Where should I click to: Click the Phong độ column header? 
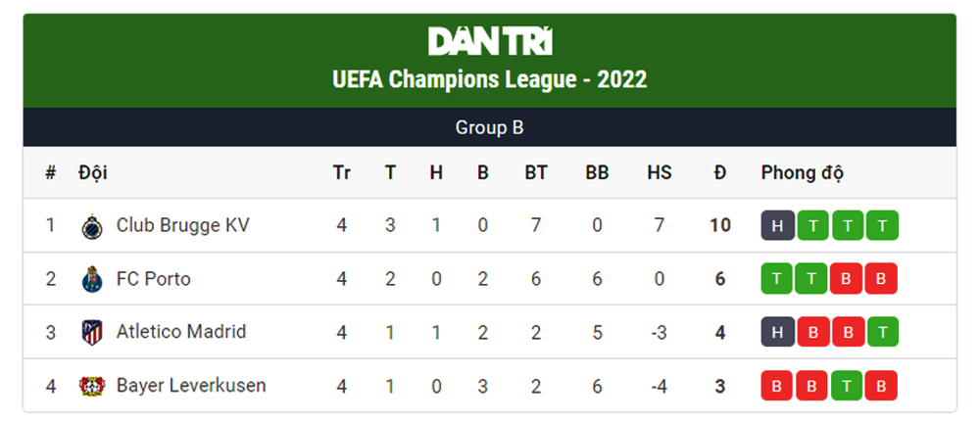point(802,173)
